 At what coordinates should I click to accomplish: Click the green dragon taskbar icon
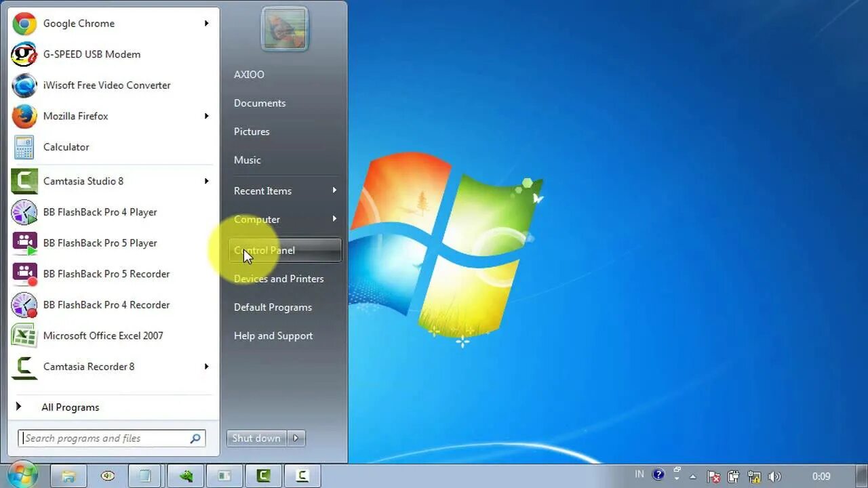(186, 476)
